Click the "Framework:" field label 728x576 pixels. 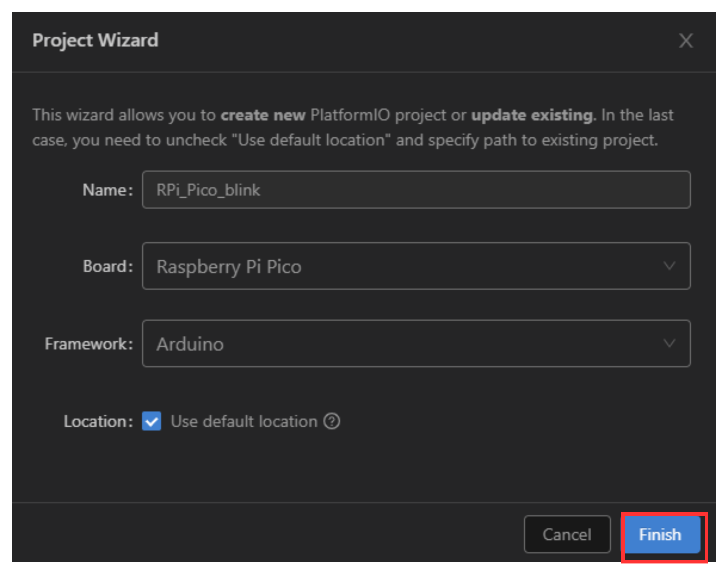(89, 344)
